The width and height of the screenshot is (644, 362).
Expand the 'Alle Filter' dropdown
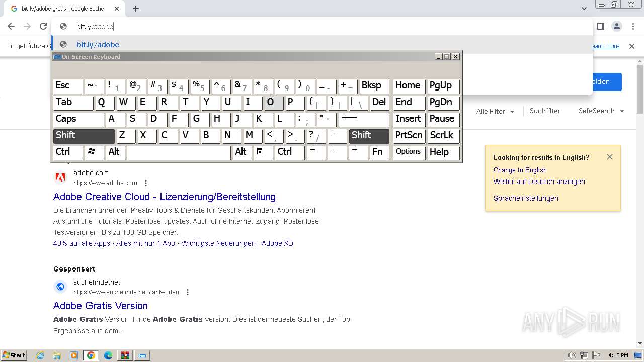pos(496,111)
